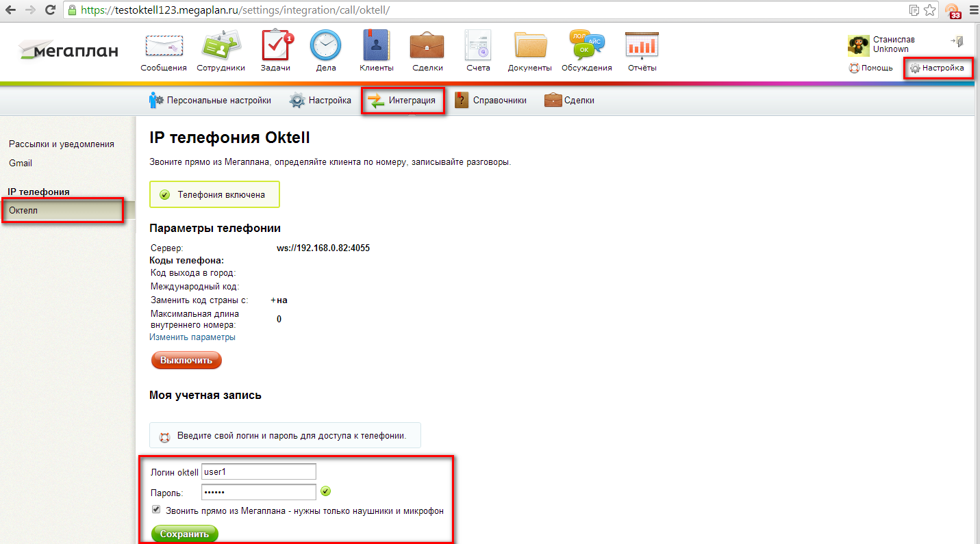Open Клиенты address book icon
The image size is (980, 544).
click(x=376, y=46)
